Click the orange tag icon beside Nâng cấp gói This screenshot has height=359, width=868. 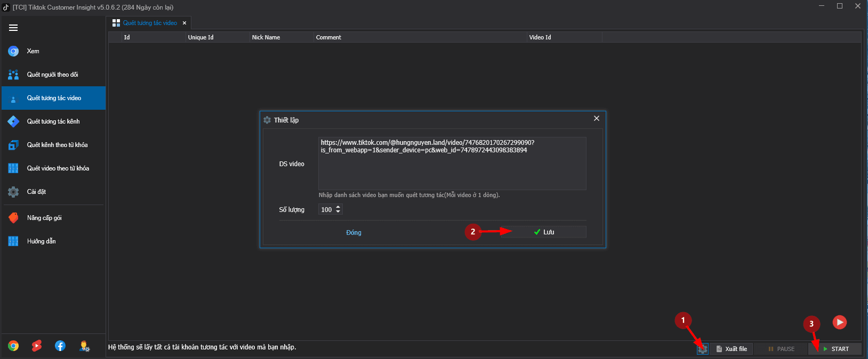13,218
